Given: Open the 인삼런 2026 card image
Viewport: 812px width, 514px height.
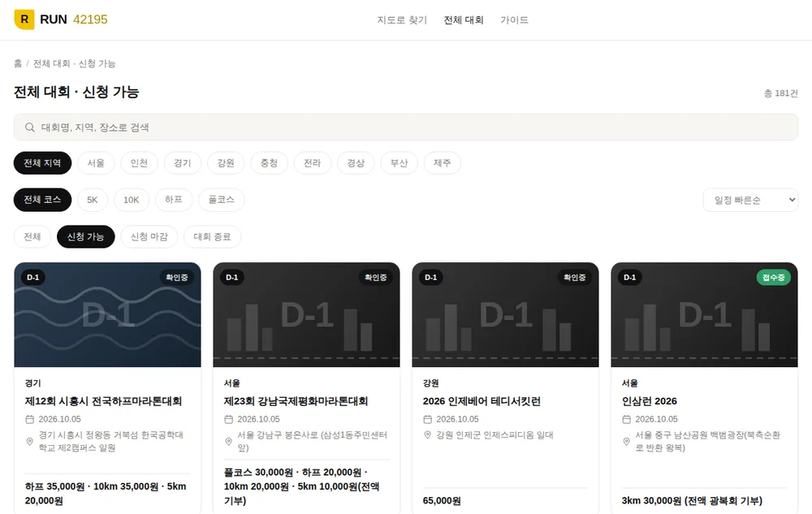Looking at the screenshot, I should [x=704, y=315].
